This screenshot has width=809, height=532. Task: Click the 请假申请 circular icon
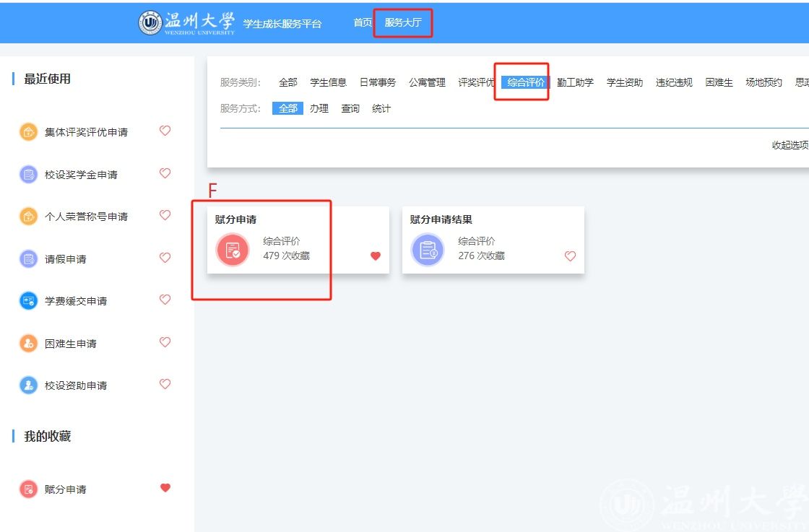click(28, 258)
